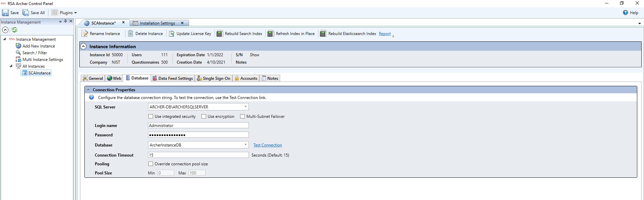Select SCAInstance in the instance tree
Screen dimensions: 644x200
[x=36, y=73]
